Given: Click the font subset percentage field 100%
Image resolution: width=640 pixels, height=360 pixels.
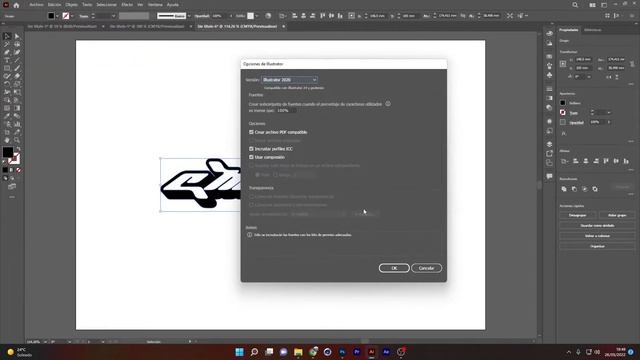Looking at the screenshot, I should (287, 111).
